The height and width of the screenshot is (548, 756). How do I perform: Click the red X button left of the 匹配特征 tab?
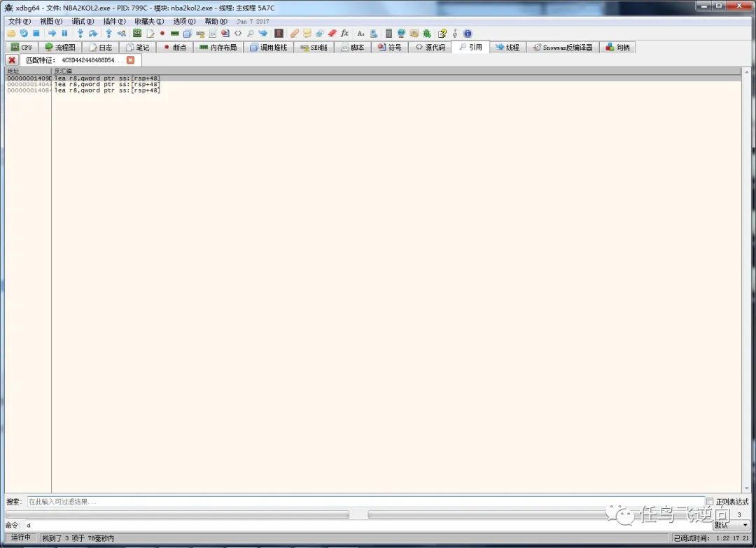[x=12, y=59]
